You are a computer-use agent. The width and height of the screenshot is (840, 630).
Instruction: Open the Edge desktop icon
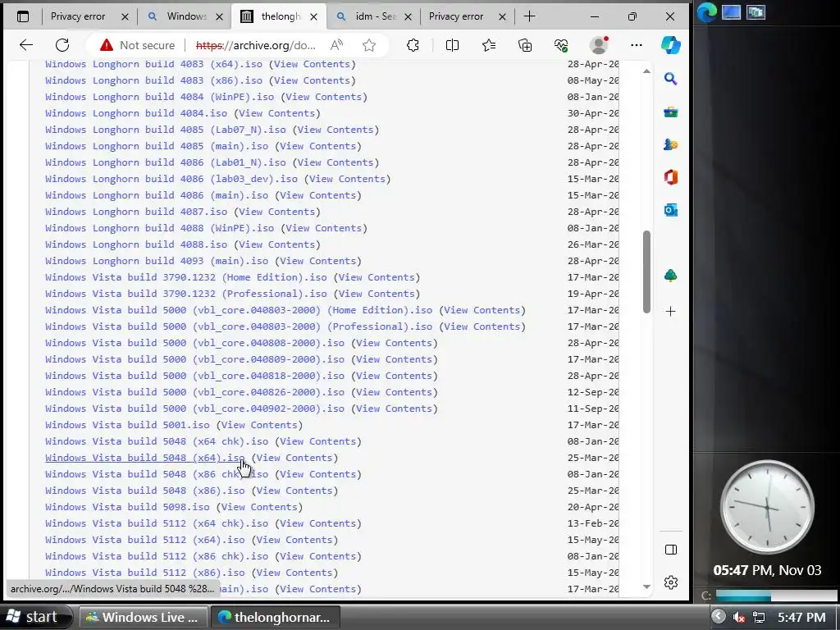pyautogui.click(x=706, y=12)
